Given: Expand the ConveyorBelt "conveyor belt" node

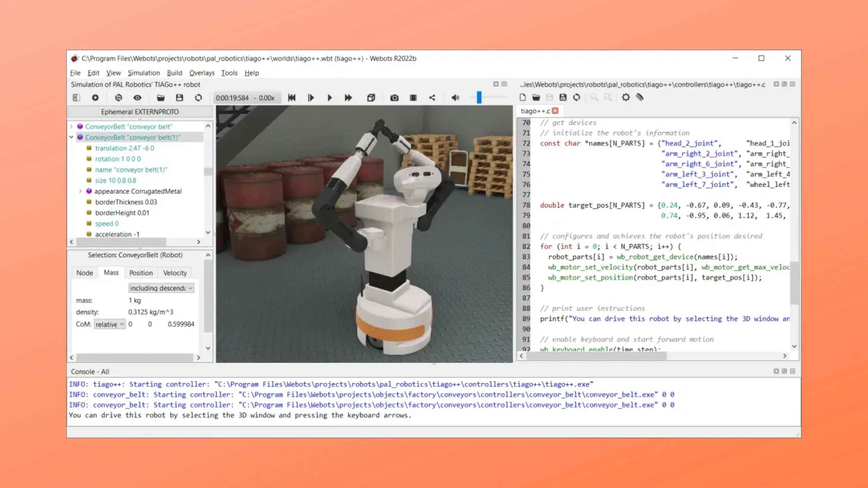Looking at the screenshot, I should [71, 127].
